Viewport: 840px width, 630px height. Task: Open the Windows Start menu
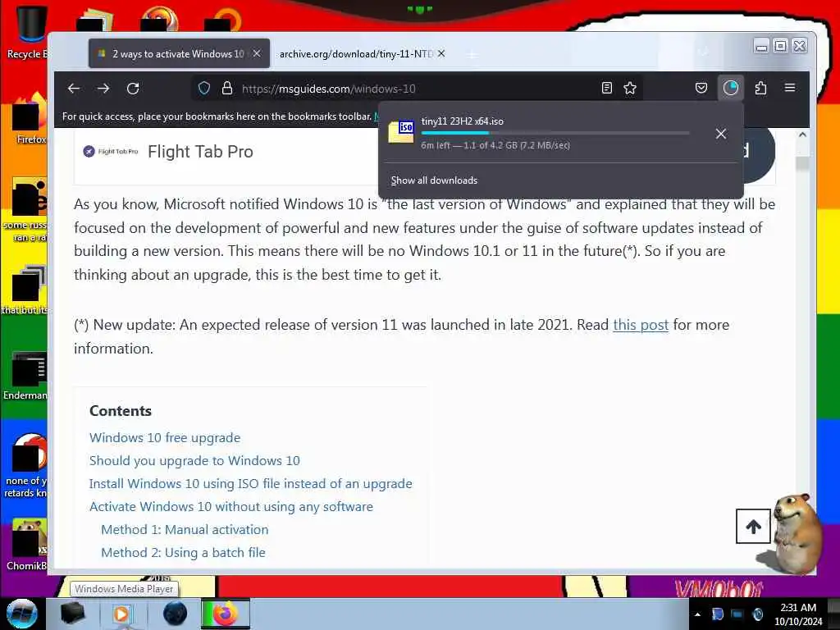[22, 614]
